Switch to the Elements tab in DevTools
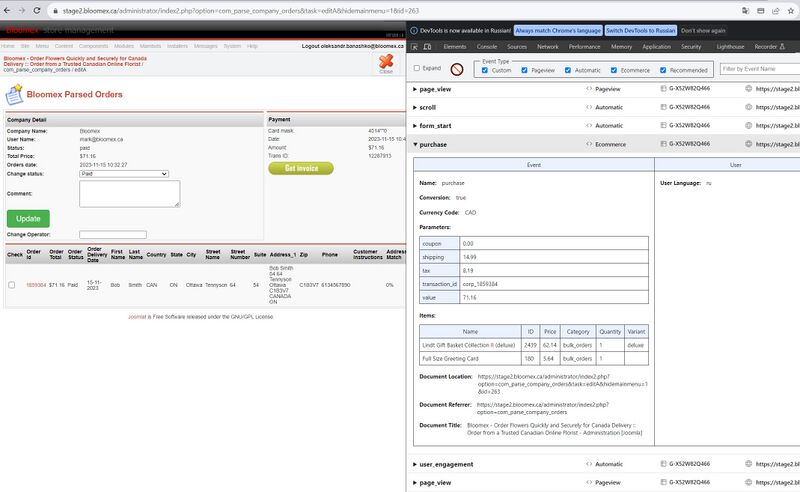Screen dimensions: 800x492 [x=455, y=46]
